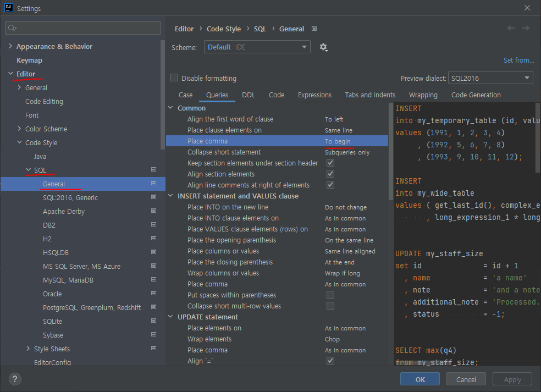
Task: Expand the Color Scheme node
Action: pos(19,128)
